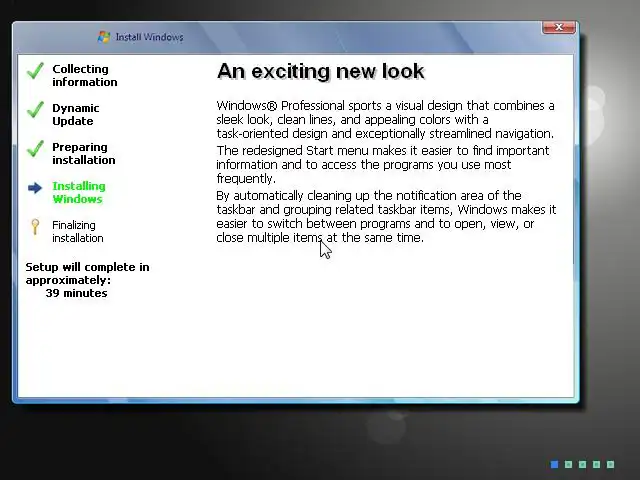Click the 'Collecting information' step label
Image resolution: width=640 pixels, height=480 pixels.
pyautogui.click(x=84, y=76)
